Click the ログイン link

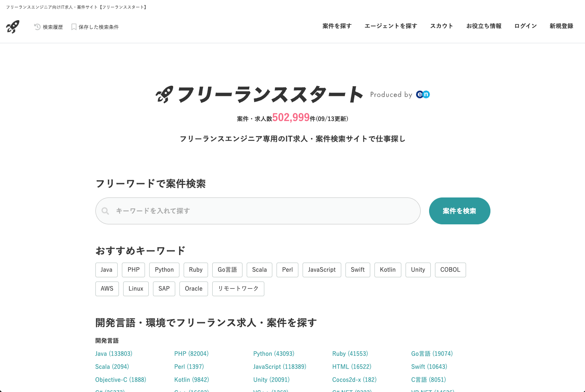[525, 26]
